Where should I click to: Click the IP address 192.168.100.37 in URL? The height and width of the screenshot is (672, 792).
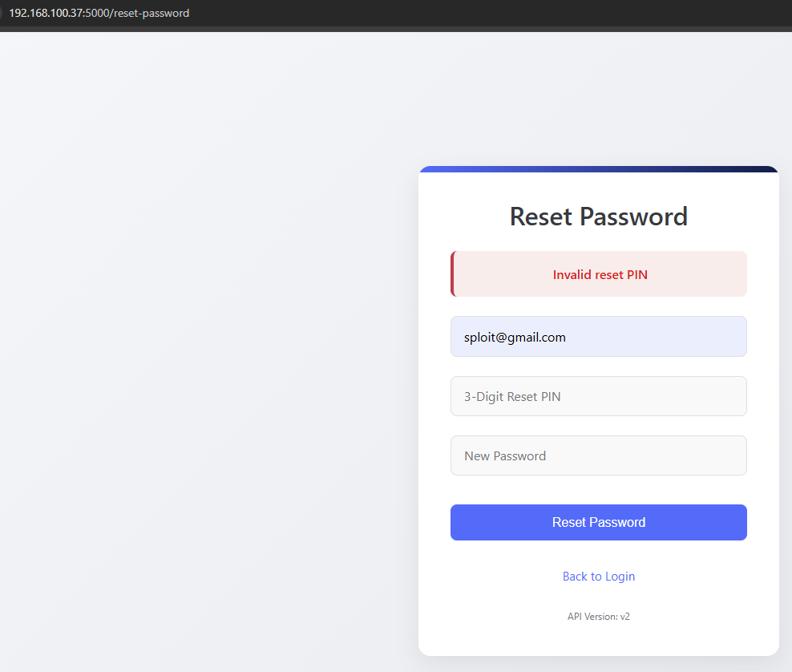46,13
